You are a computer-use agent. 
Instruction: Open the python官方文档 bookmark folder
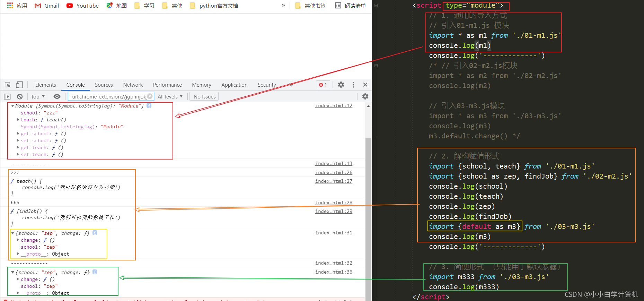point(214,6)
